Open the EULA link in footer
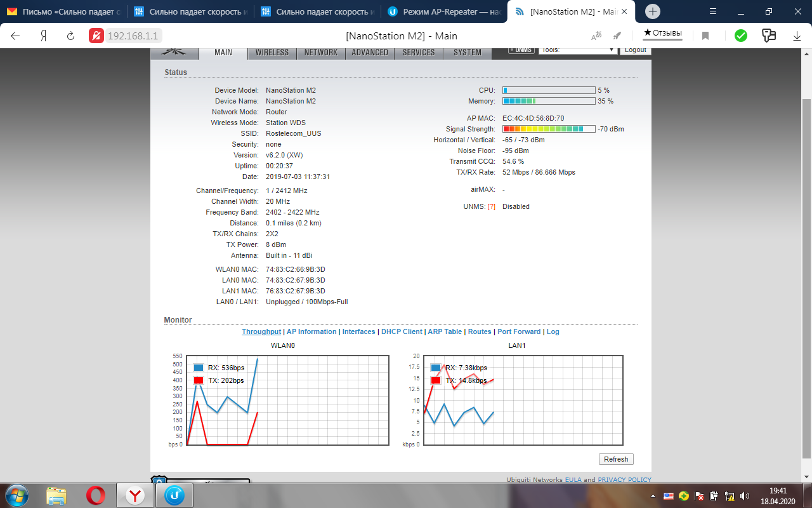 (573, 479)
